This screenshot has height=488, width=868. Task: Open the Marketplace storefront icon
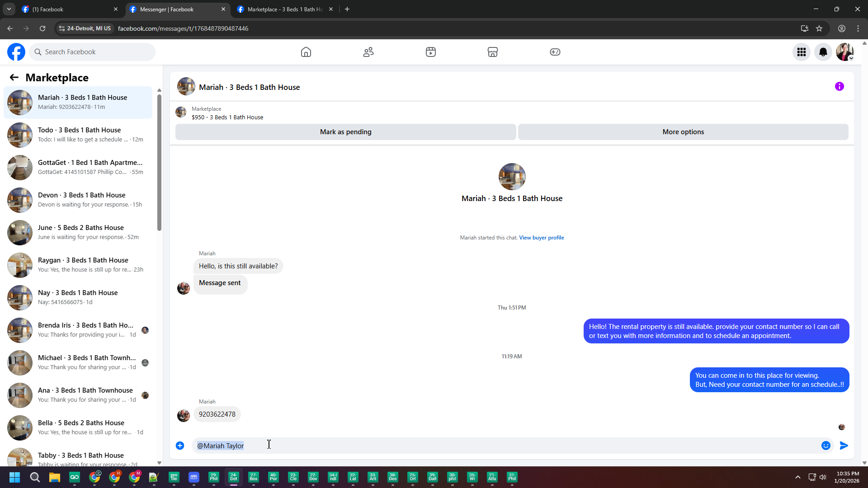point(493,52)
